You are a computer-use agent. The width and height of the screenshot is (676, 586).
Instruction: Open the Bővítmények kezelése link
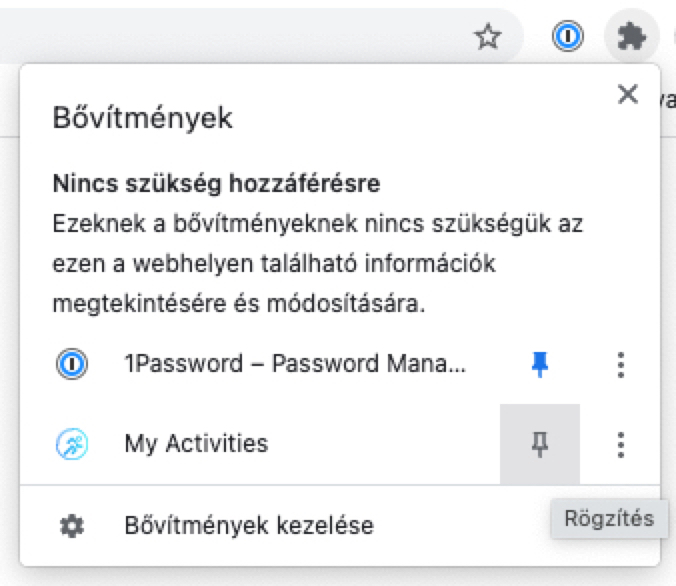click(248, 525)
